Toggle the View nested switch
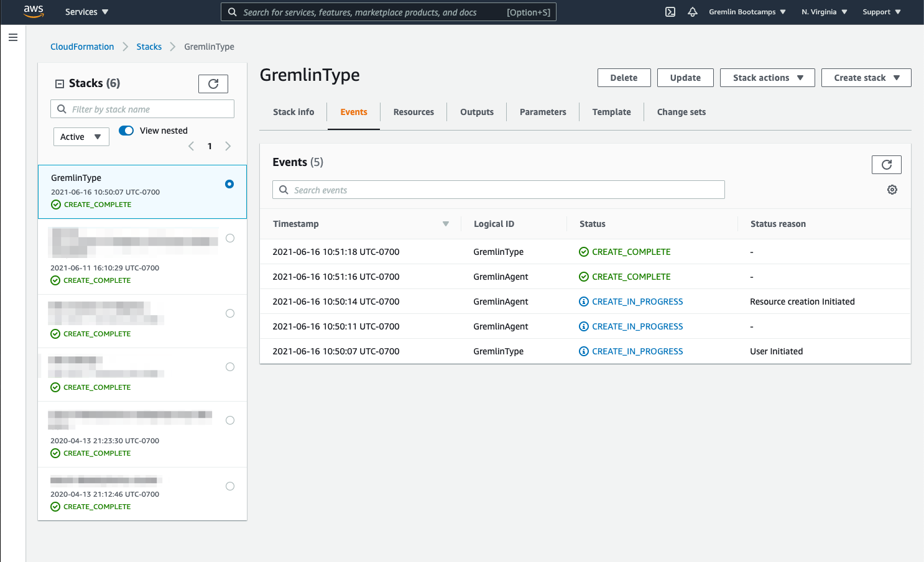 (126, 131)
